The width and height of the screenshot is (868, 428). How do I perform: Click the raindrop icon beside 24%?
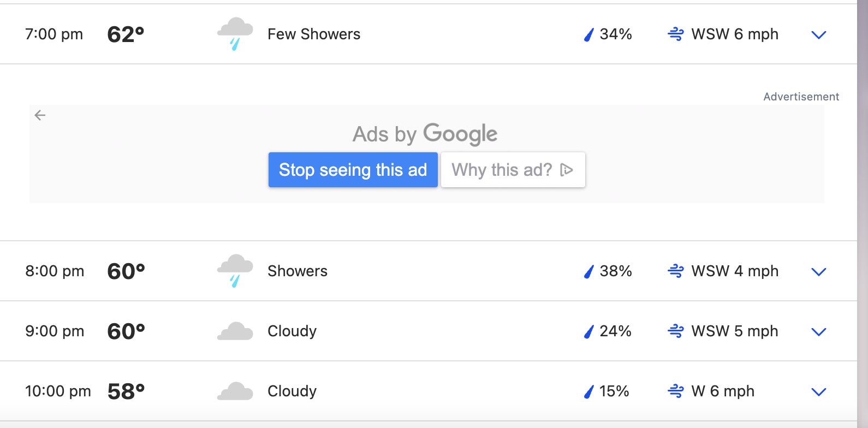point(588,332)
